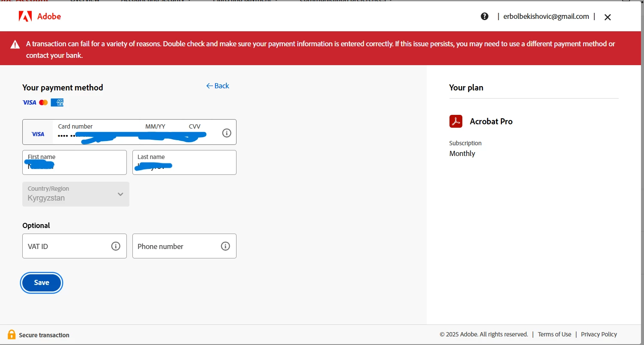This screenshot has width=644, height=345.
Task: Show the VAT ID info tooltip icon
Action: click(x=116, y=246)
